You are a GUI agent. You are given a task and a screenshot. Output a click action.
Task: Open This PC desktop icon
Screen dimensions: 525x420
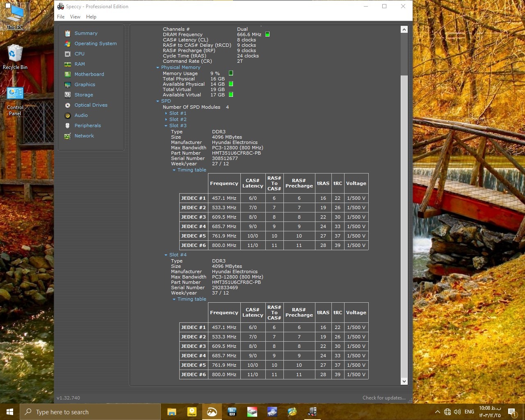tap(15, 17)
